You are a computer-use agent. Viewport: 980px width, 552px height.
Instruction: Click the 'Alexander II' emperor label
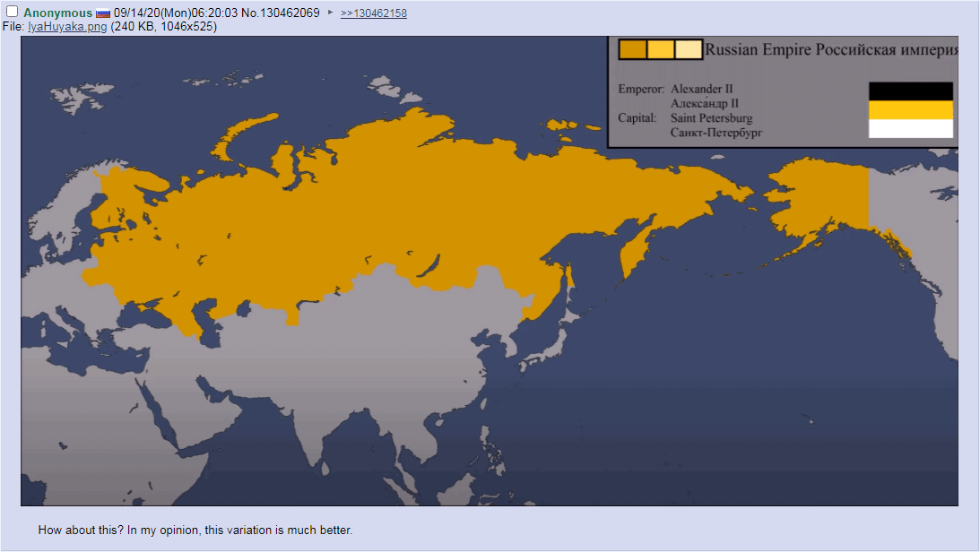tap(701, 89)
